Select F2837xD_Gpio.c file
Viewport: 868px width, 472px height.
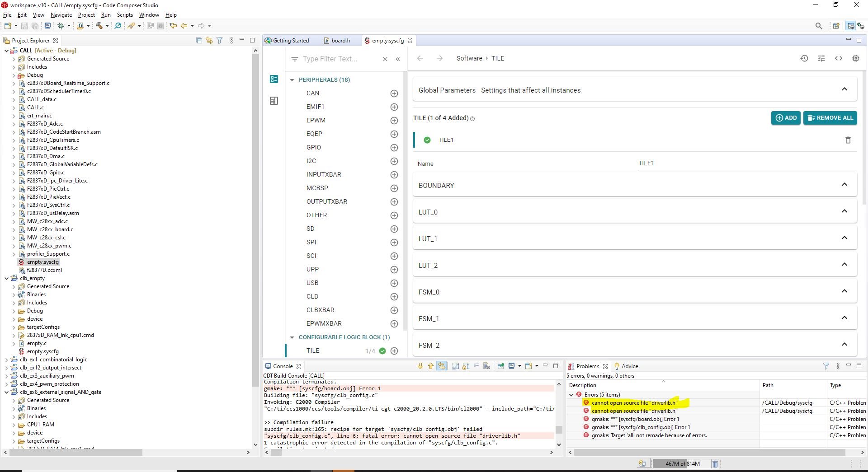click(46, 173)
